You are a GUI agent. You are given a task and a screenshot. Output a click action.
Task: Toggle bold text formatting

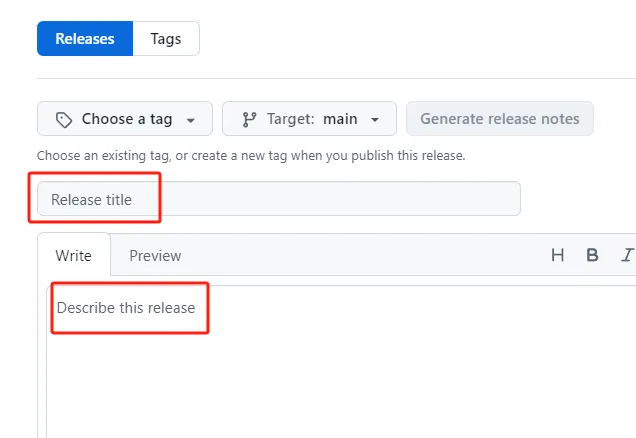[x=592, y=255]
